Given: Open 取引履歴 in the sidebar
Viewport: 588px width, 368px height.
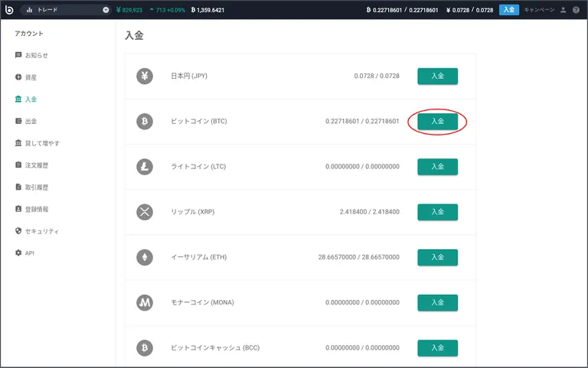Looking at the screenshot, I should [31, 187].
